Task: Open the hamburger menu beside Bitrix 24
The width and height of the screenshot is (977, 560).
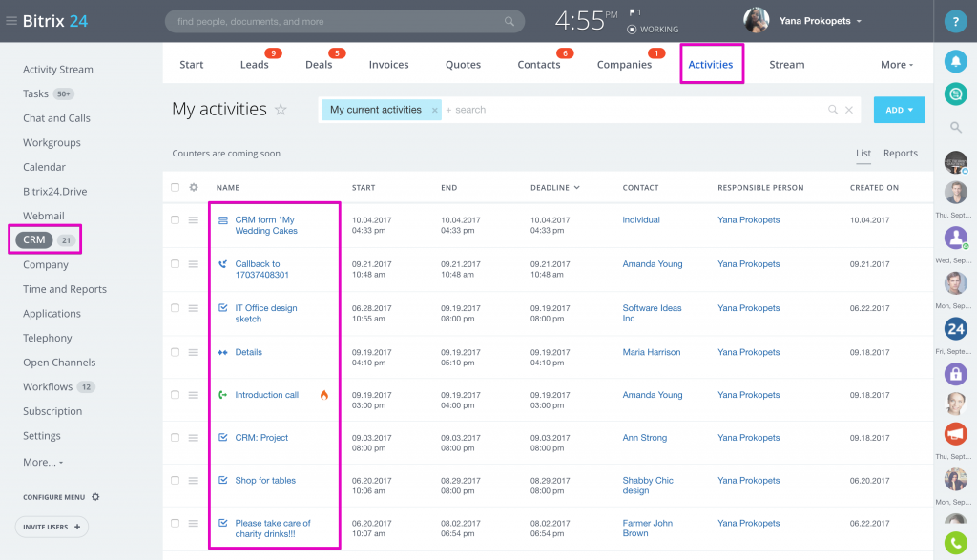Action: click(11, 21)
